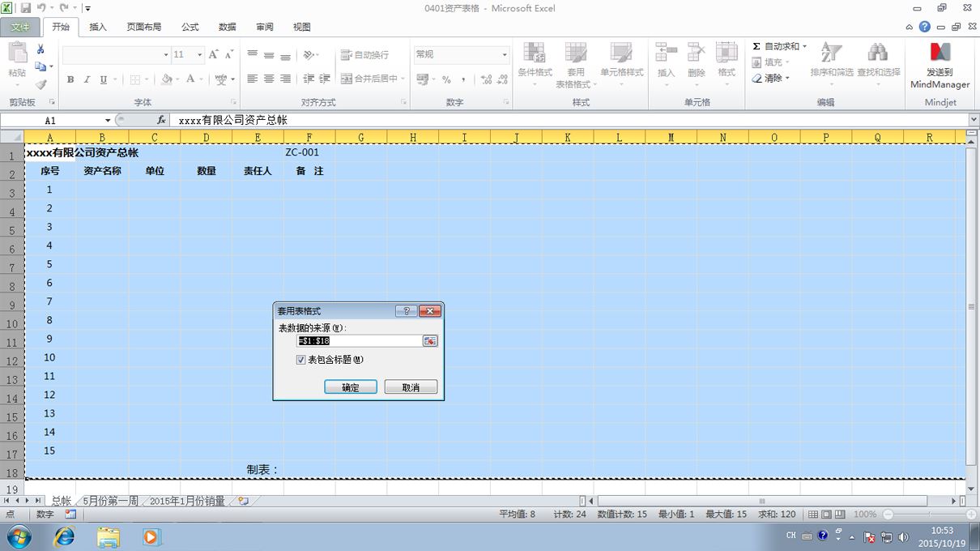Screen dimensions: 980x551
Task: Click the table data source input field
Action: pyautogui.click(x=360, y=341)
